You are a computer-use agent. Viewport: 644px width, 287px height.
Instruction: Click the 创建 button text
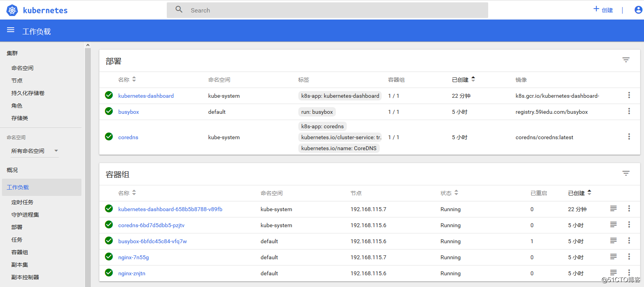(607, 10)
